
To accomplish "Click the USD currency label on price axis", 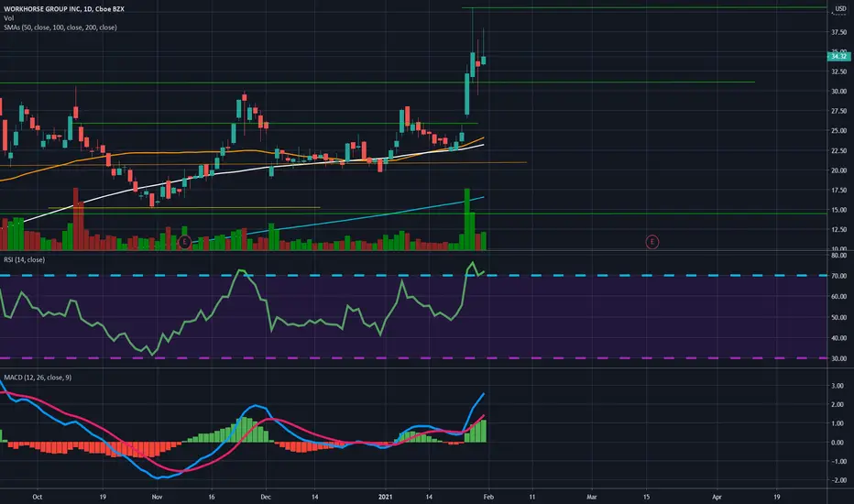I will click(x=841, y=9).
